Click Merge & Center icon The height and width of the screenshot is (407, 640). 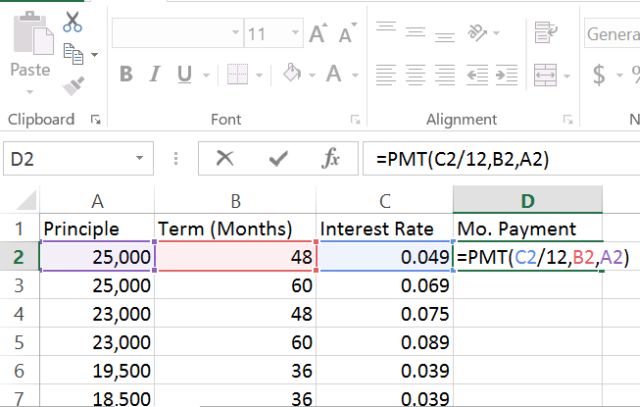(x=545, y=75)
